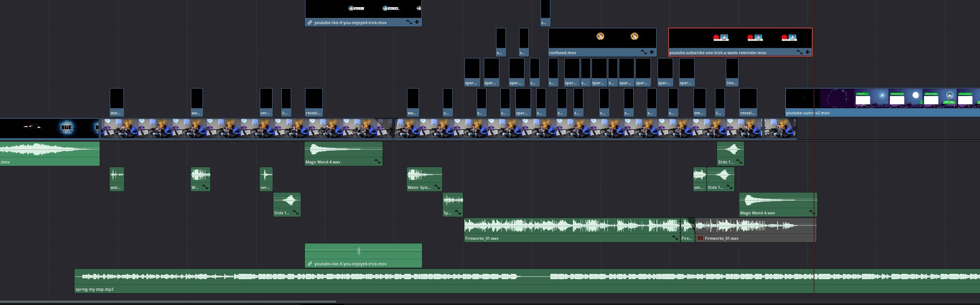Select the wat... audio clip
This screenshot has width=980, height=305.
(116, 179)
